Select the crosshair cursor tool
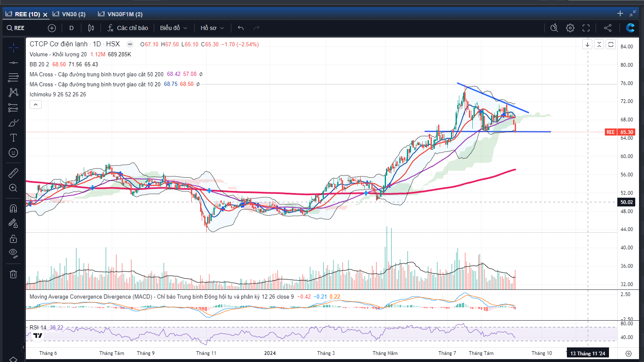The image size is (644, 362). 13,48
